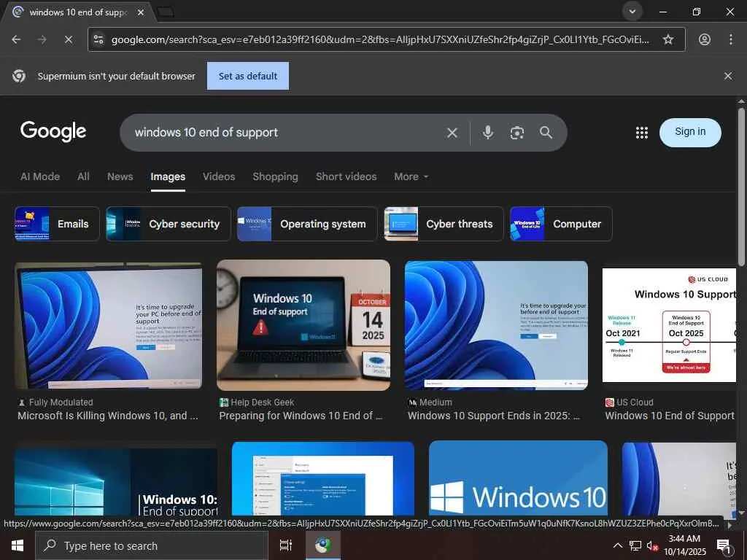Open site information icon in address bar
The width and height of the screenshot is (747, 560).
coord(98,39)
